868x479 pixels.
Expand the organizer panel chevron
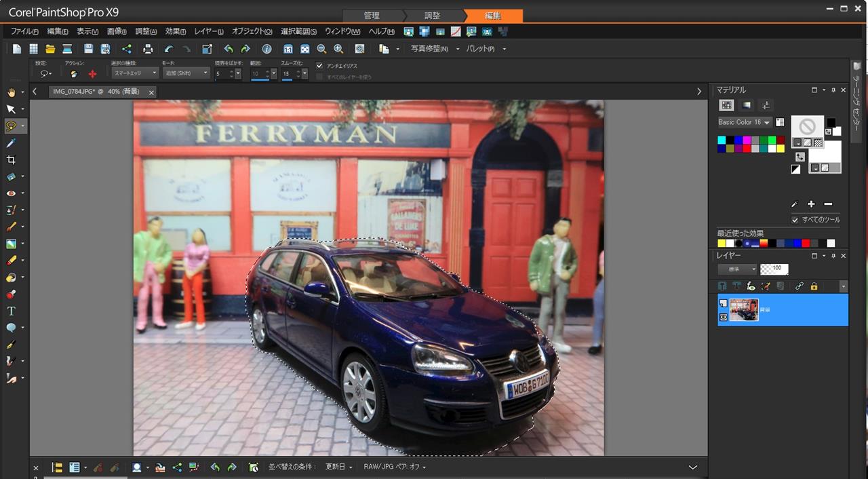(692, 467)
